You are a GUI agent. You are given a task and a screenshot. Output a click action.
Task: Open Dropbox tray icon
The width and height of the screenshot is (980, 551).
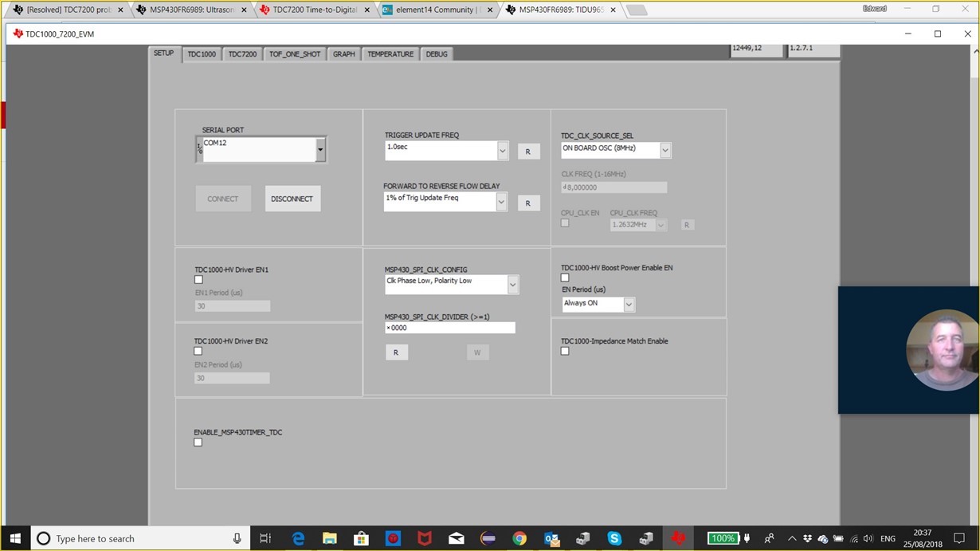(x=808, y=538)
